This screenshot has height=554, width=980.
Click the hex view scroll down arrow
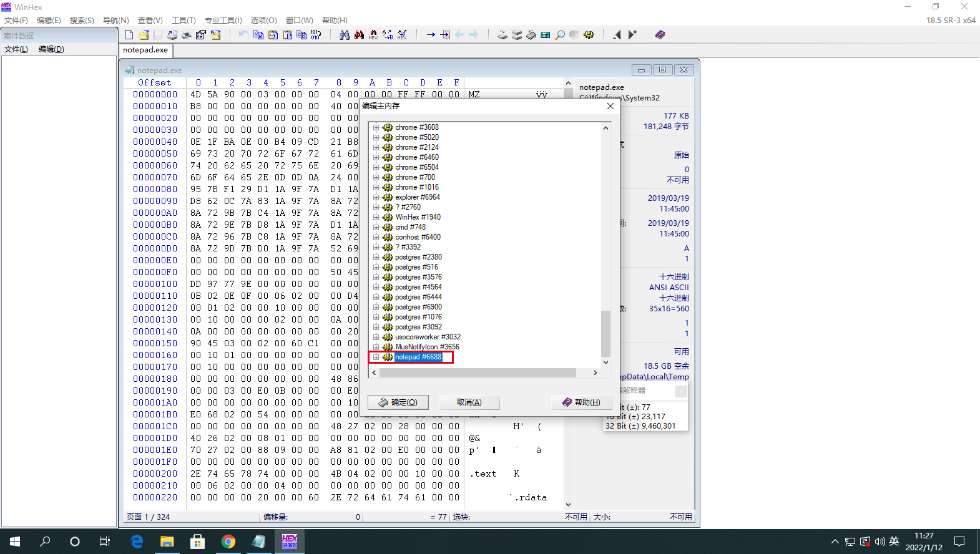[x=568, y=505]
